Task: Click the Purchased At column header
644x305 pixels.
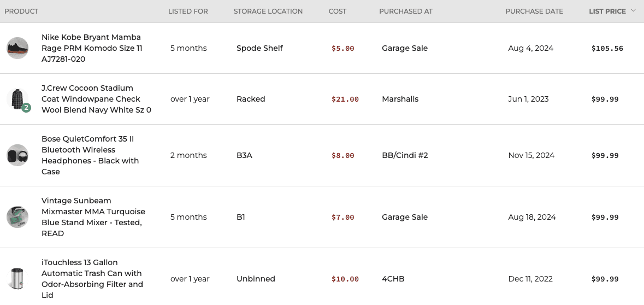Action: 406,11
